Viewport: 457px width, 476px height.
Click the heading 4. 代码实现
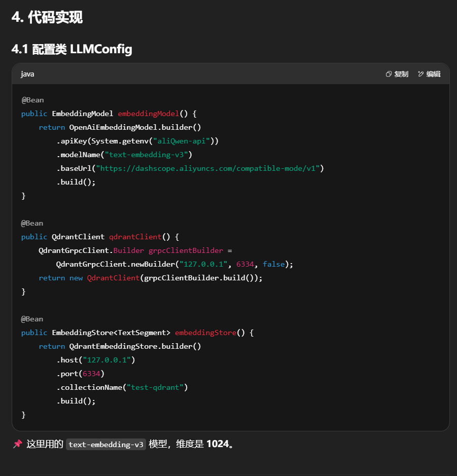click(x=47, y=17)
